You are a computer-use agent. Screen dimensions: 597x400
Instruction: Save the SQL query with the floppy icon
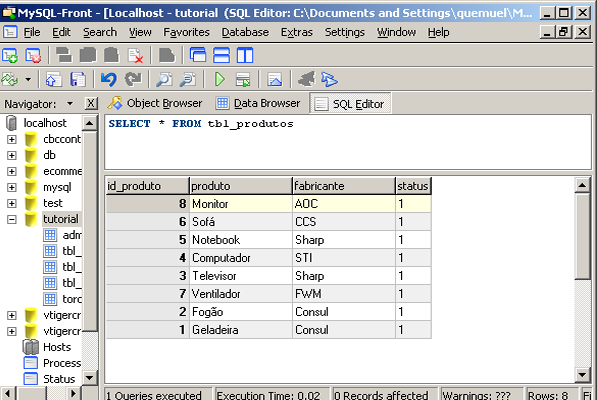click(x=78, y=80)
